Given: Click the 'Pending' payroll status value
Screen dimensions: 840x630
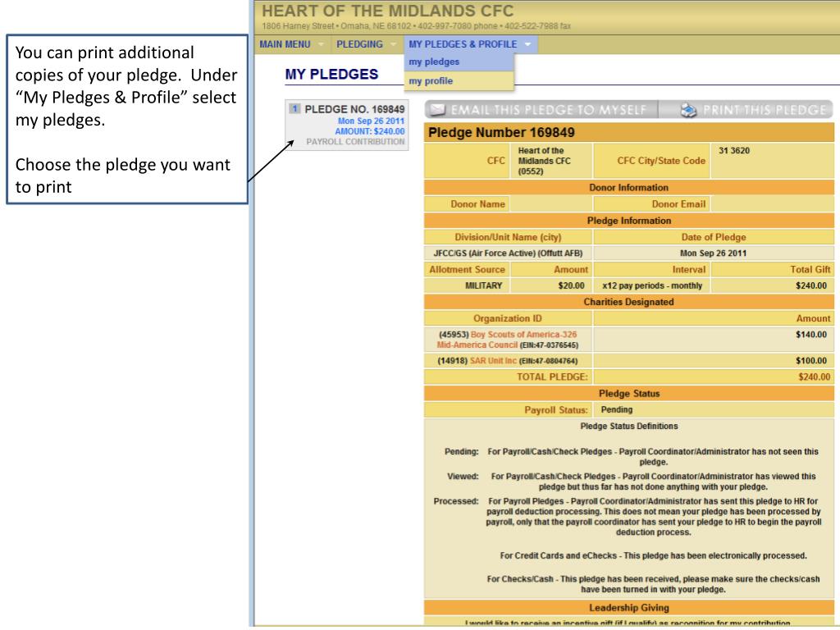Looking at the screenshot, I should [x=617, y=410].
